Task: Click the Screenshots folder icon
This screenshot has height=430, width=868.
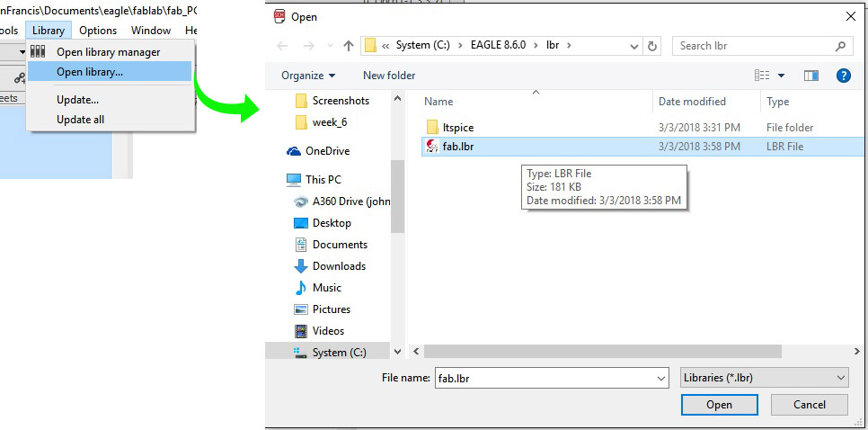Action: tap(301, 100)
